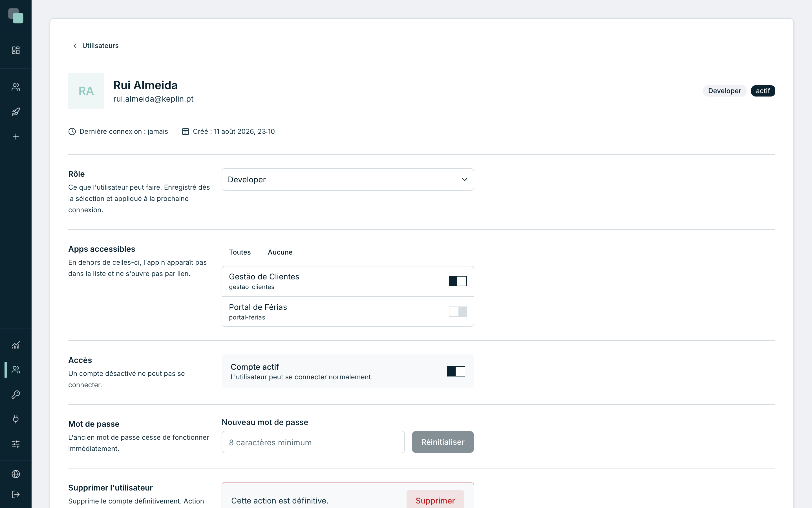This screenshot has height=508, width=812.
Task: Select Aucune apps option
Action: tap(280, 252)
